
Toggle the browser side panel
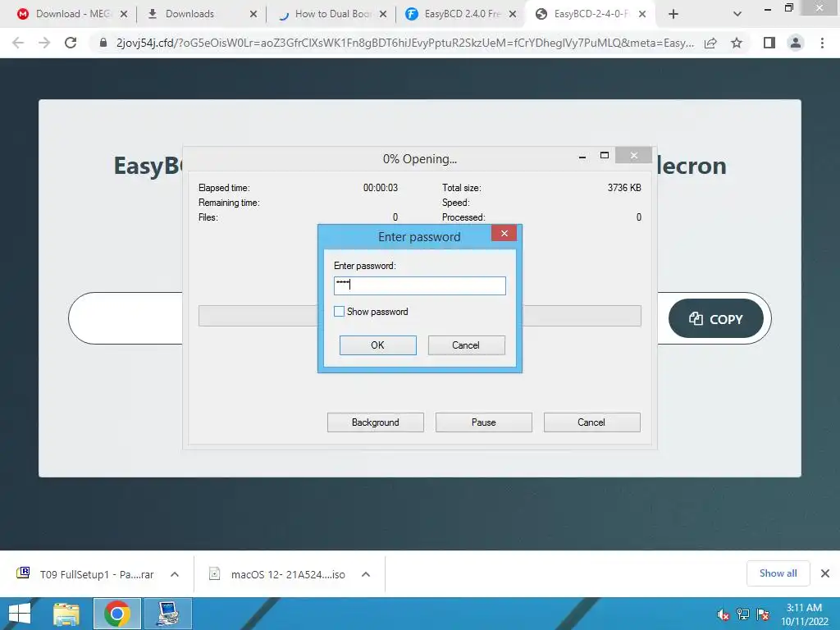point(769,43)
